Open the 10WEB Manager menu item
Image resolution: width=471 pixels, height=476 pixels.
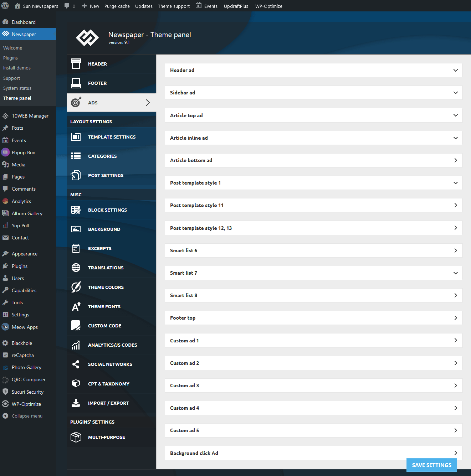(28, 116)
